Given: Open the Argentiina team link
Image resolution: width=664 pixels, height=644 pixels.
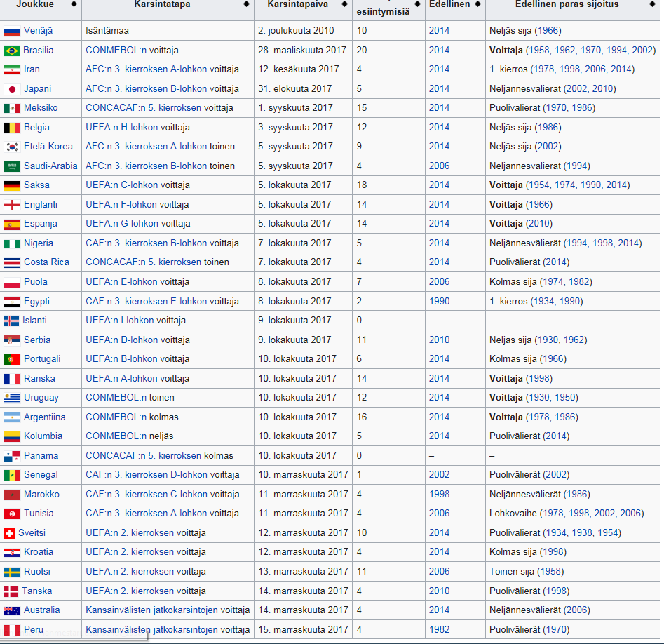Looking at the screenshot, I should [44, 417].
